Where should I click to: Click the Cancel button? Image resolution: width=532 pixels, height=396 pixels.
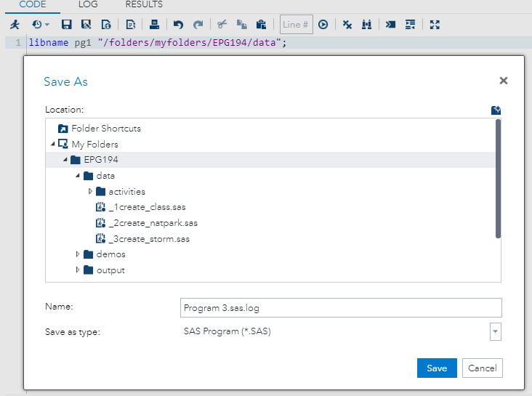482,368
